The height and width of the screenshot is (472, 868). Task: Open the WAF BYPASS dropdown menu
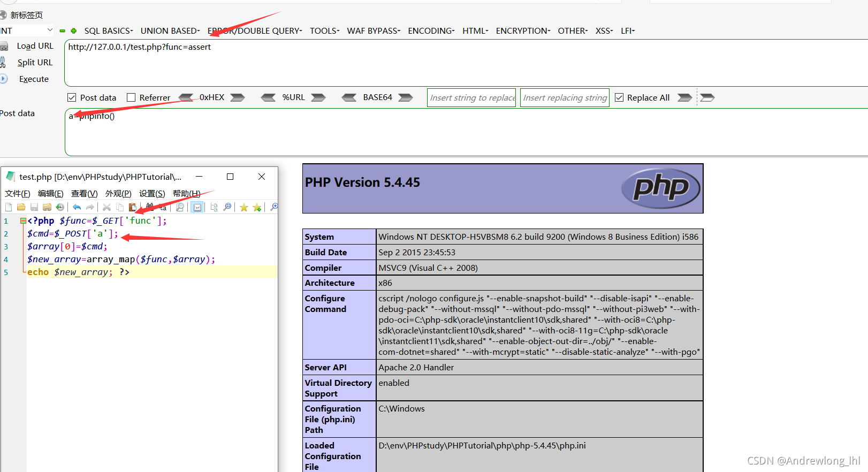click(374, 31)
